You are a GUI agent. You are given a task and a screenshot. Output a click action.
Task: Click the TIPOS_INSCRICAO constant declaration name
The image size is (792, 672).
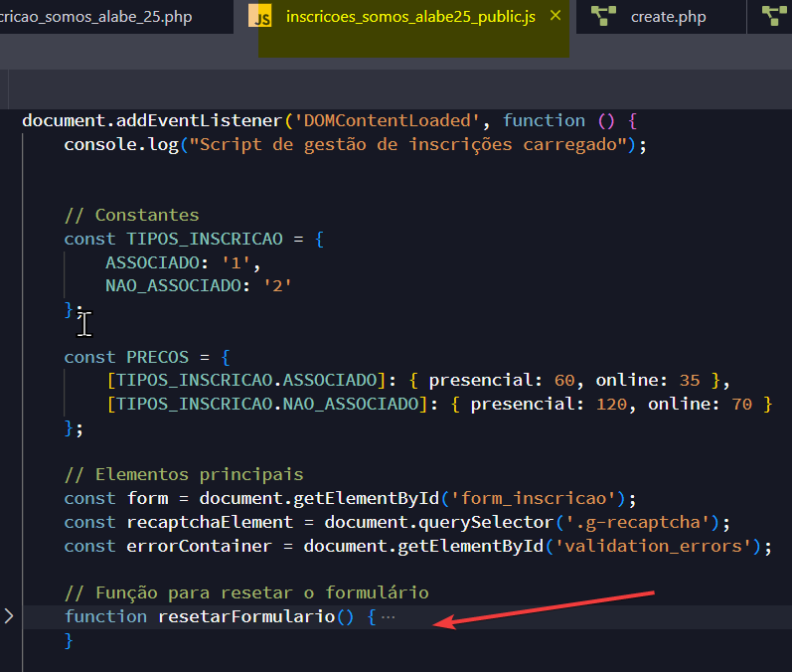(x=205, y=239)
